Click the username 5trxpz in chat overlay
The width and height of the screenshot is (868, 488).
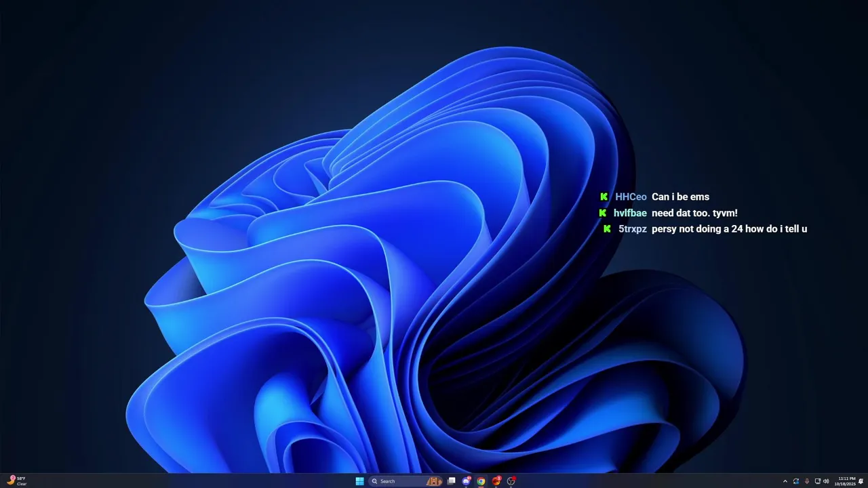click(632, 229)
